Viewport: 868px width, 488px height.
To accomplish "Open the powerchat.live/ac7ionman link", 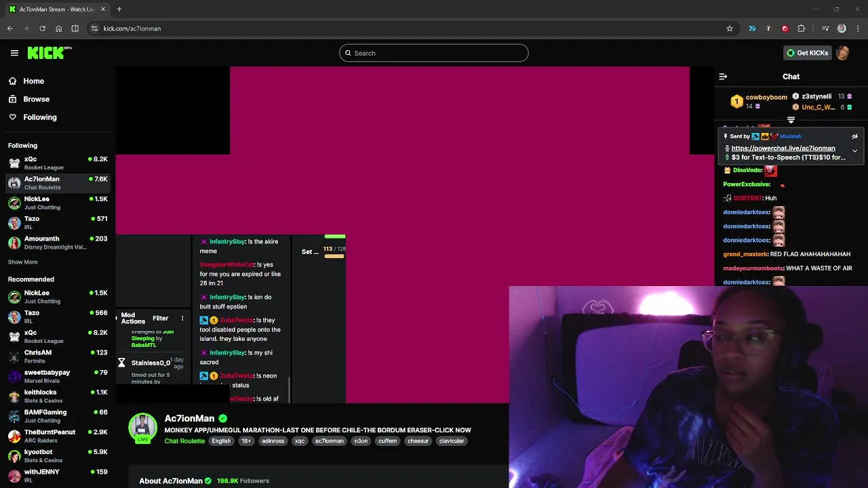I will coord(783,148).
